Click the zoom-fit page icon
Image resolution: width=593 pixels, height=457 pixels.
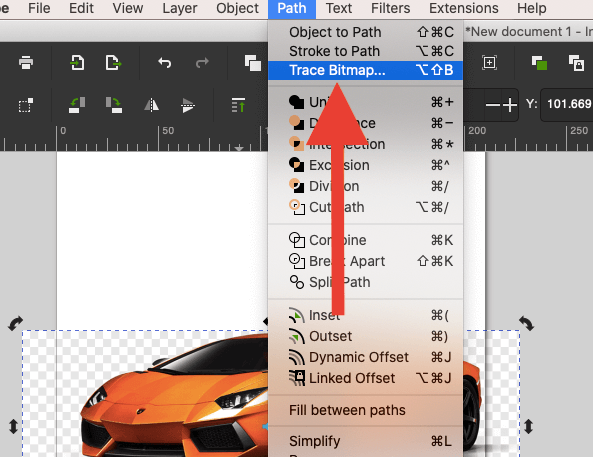[489, 62]
